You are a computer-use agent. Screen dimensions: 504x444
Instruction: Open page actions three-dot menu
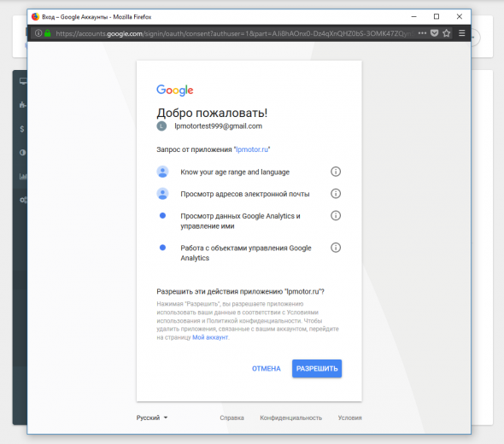[422, 33]
